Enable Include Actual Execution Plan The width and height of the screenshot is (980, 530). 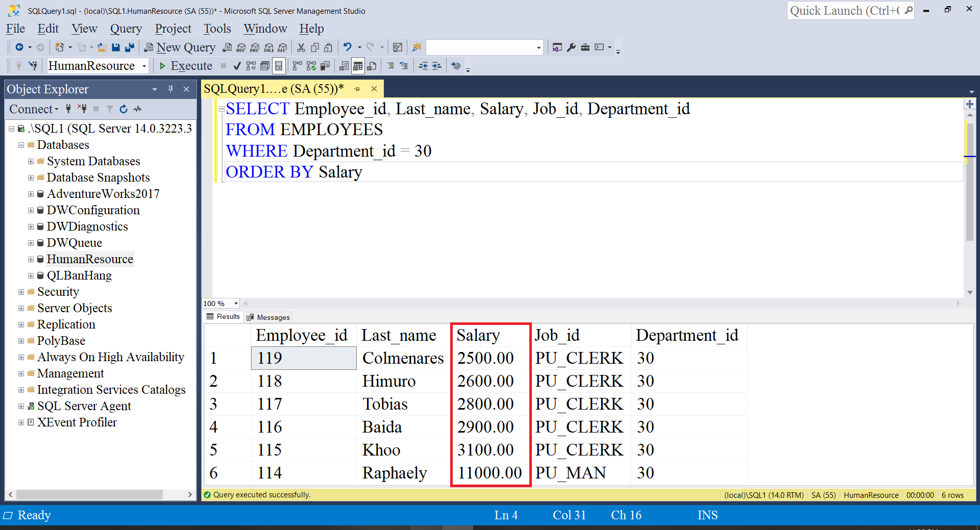pyautogui.click(x=296, y=66)
